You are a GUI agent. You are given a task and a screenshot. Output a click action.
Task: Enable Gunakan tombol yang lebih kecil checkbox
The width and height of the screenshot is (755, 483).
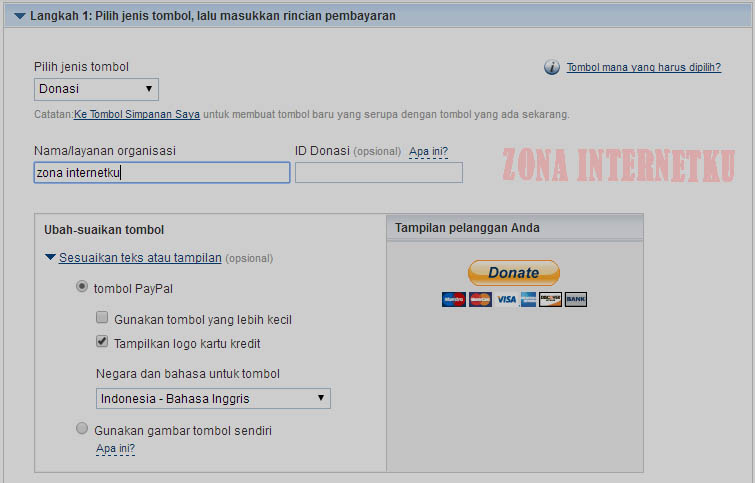102,317
